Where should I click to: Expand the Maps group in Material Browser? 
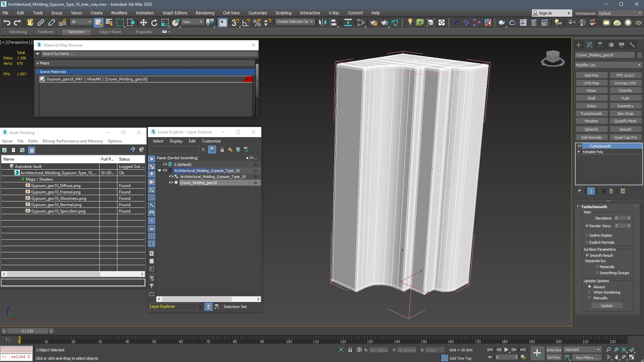(x=38, y=63)
